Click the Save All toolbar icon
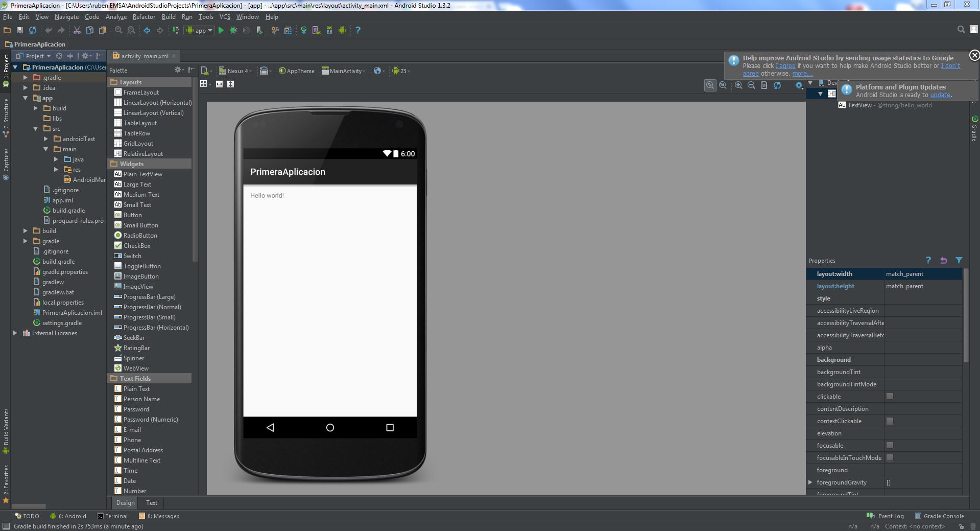The width and height of the screenshot is (980, 531). point(20,31)
